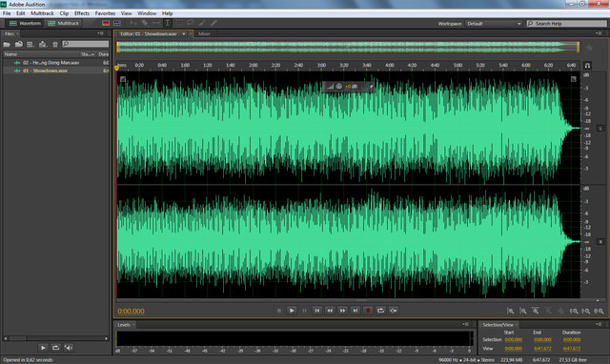
Task: Show the spectral pitch display
Action: [x=116, y=23]
